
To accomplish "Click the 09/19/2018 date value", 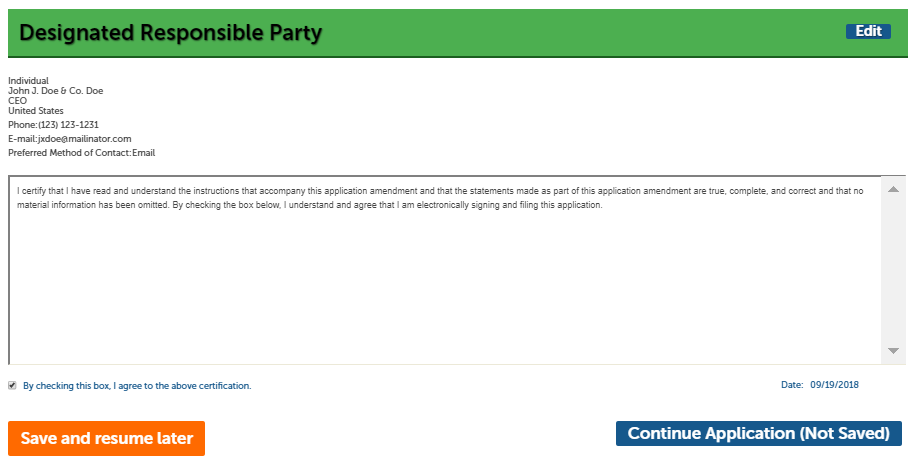I will click(x=835, y=384).
